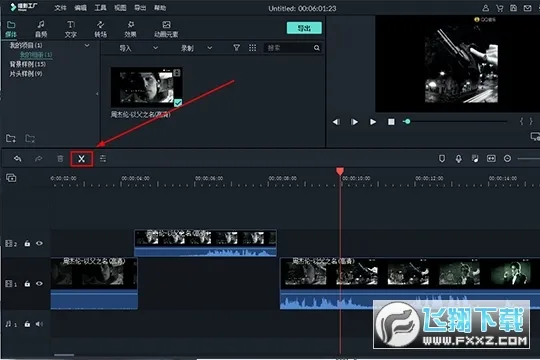Open the shopping cart icon
Screen dimensions: 540x360
pyautogui.click(x=499, y=8)
